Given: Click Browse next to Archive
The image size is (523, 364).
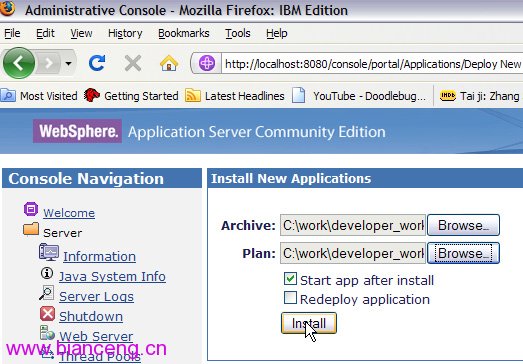Looking at the screenshot, I should (463, 225).
